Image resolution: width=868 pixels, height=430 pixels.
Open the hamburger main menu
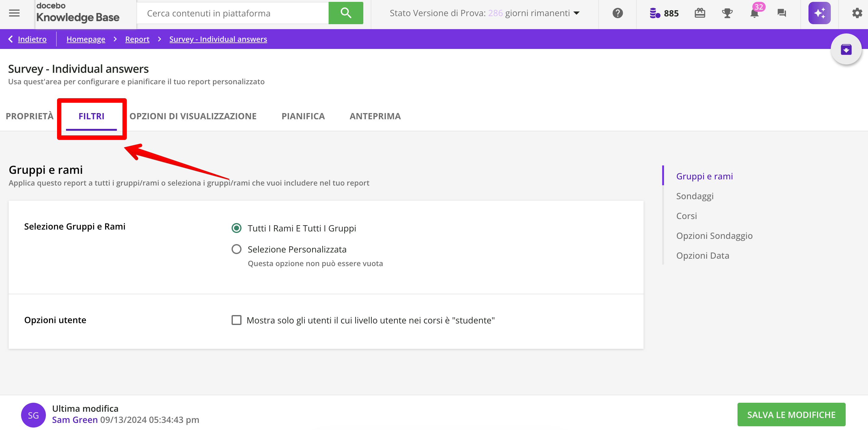coord(14,13)
